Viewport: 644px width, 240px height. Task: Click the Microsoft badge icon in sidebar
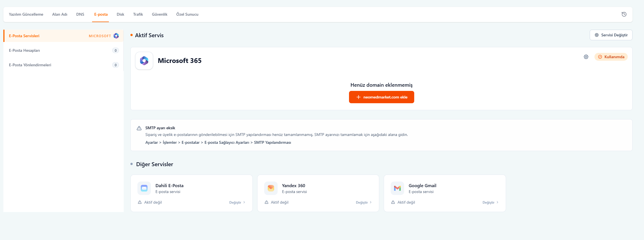tap(116, 36)
